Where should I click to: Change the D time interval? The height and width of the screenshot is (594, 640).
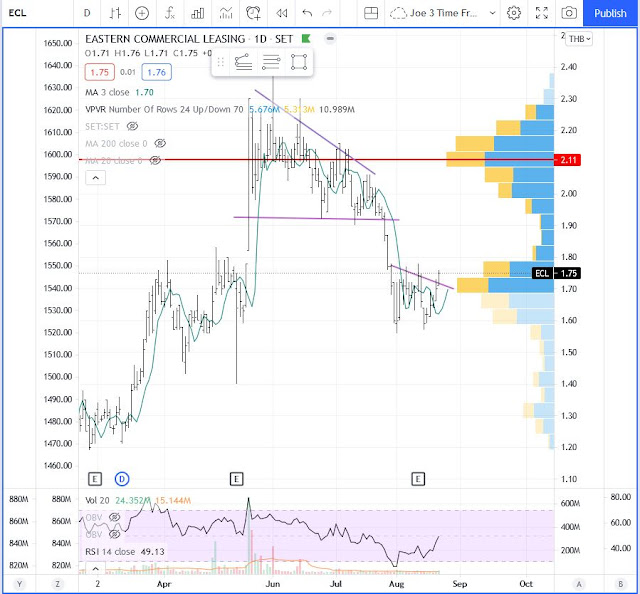tap(87, 13)
